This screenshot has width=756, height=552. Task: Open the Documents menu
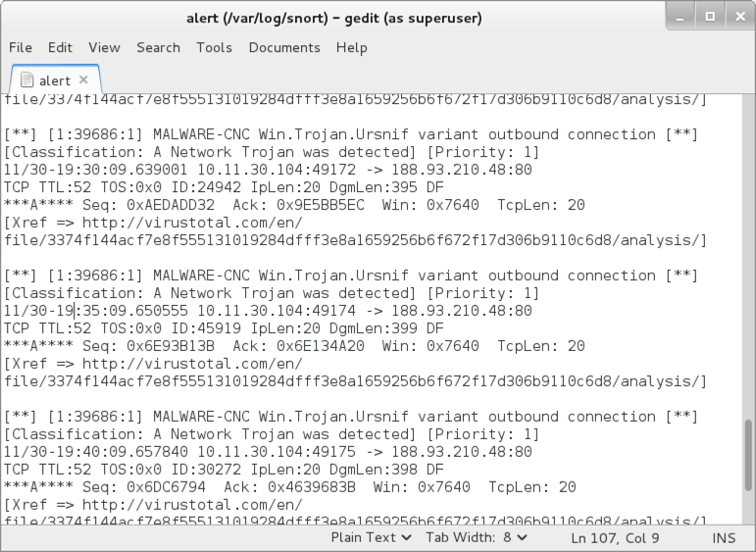284,47
